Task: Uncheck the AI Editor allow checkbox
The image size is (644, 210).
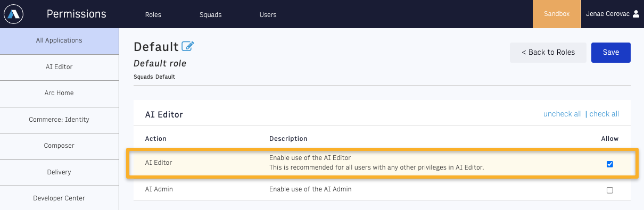Action: [x=610, y=164]
